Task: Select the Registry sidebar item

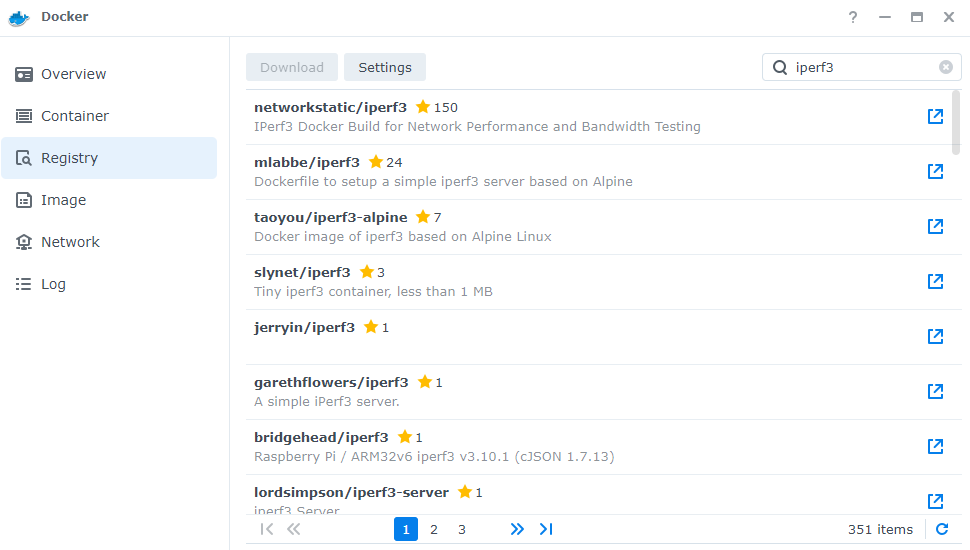Action: coord(109,158)
